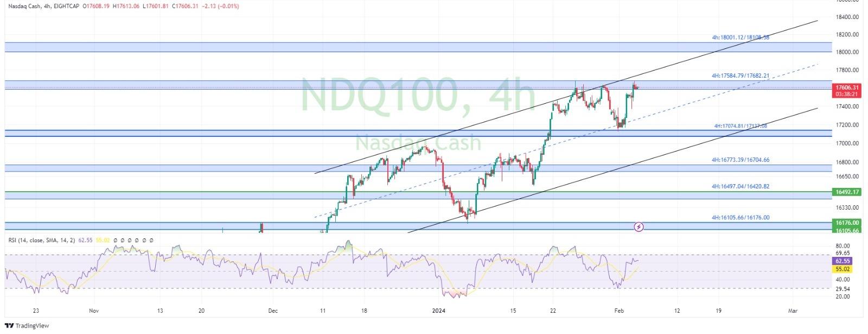Select zone label 4H:17584.79/17682.21

pyautogui.click(x=741, y=75)
